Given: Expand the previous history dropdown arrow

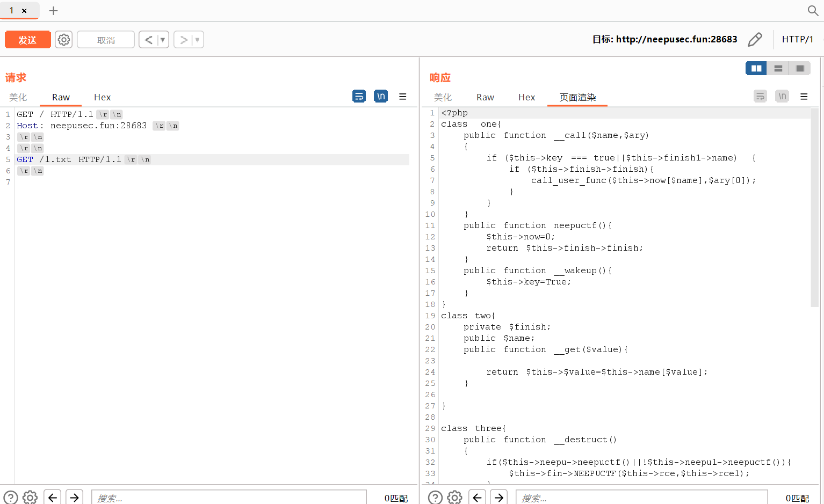Looking at the screenshot, I should (163, 40).
